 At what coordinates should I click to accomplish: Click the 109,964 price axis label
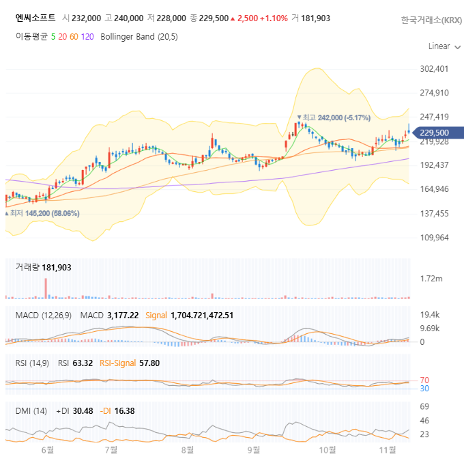pyautogui.click(x=434, y=238)
